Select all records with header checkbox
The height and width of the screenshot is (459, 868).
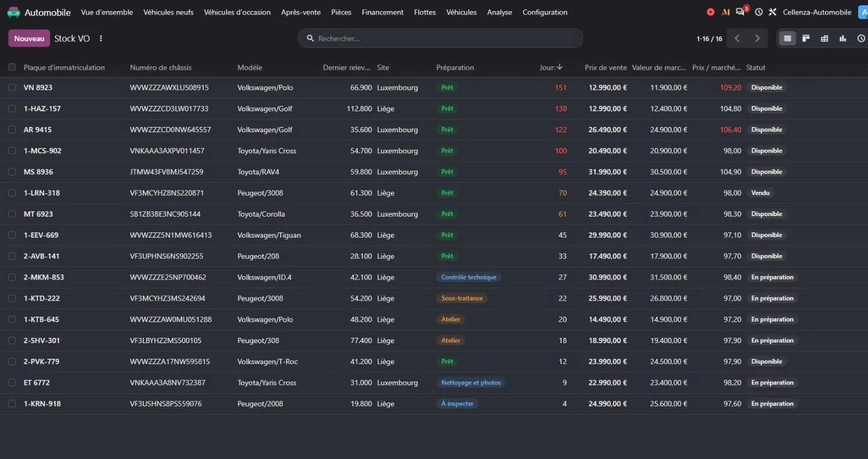coord(12,68)
